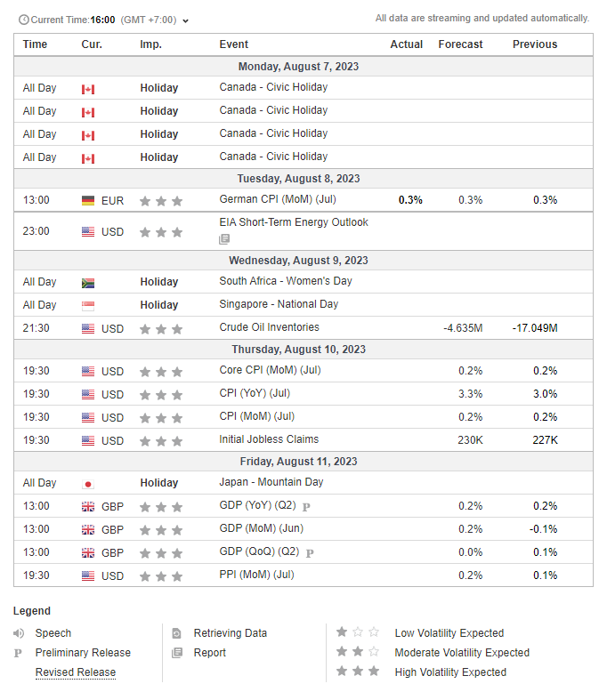The image size is (599, 700).
Task: Click the Forecast column header
Action: click(x=460, y=44)
